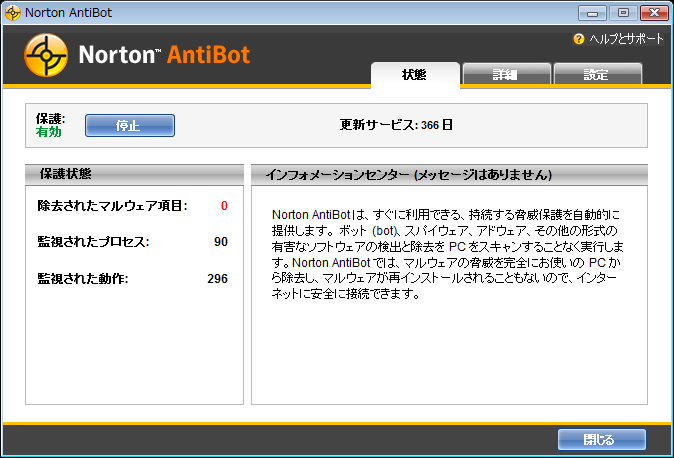The width and height of the screenshot is (674, 458).
Task: Click the 除去されたマルウェア項目 label
Action: coord(113,206)
